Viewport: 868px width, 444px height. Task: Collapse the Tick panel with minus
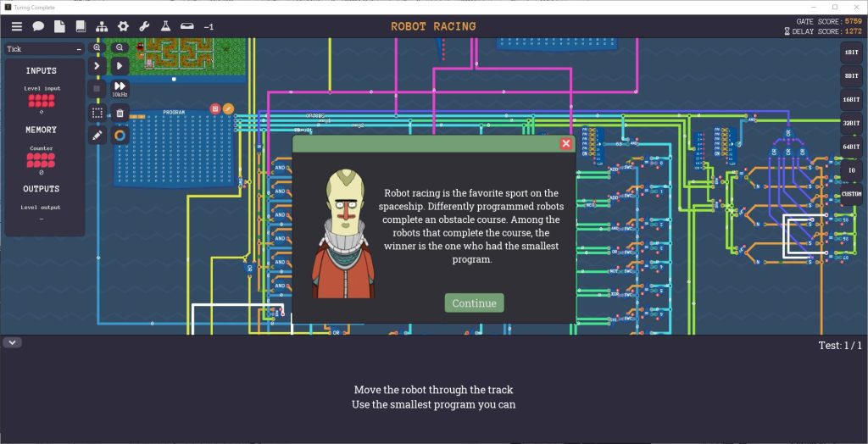[78, 49]
